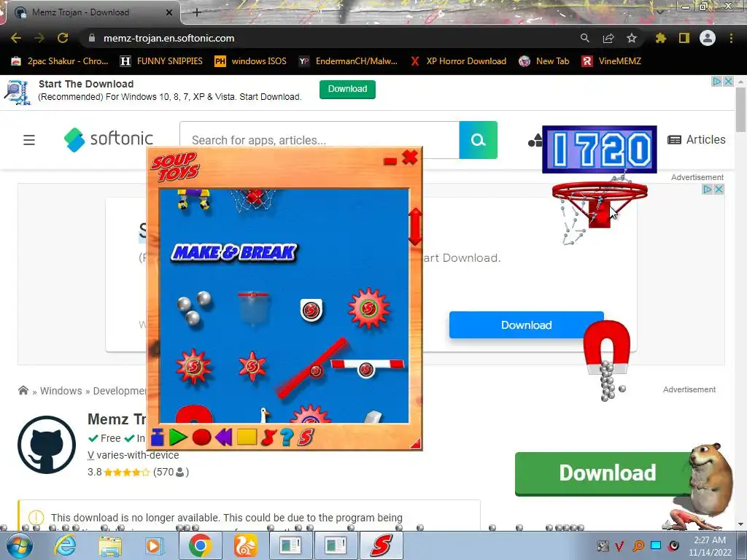Open UC Browser from taskbar

click(x=245, y=545)
